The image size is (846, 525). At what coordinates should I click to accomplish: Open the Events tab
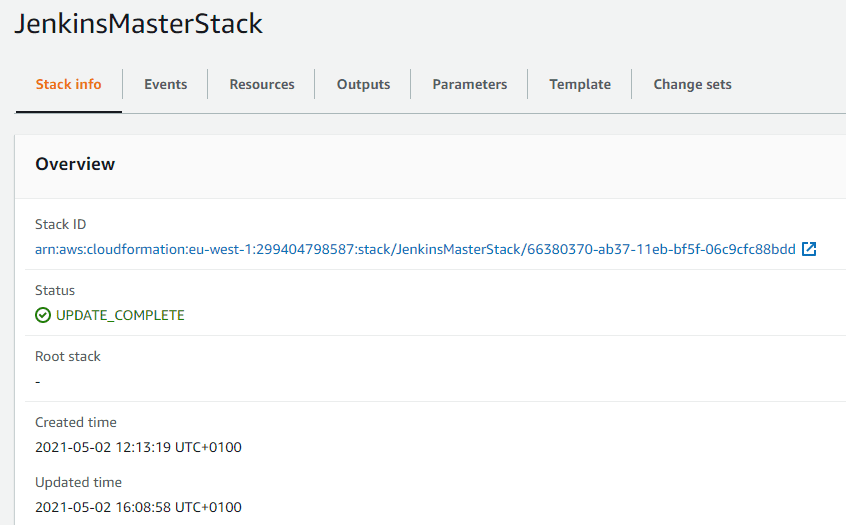click(x=165, y=84)
